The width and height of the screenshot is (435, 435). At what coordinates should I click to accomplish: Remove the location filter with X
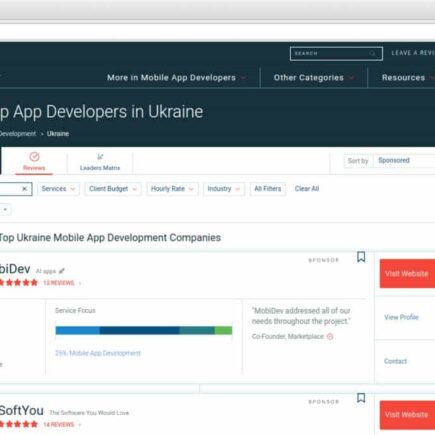(x=24, y=189)
